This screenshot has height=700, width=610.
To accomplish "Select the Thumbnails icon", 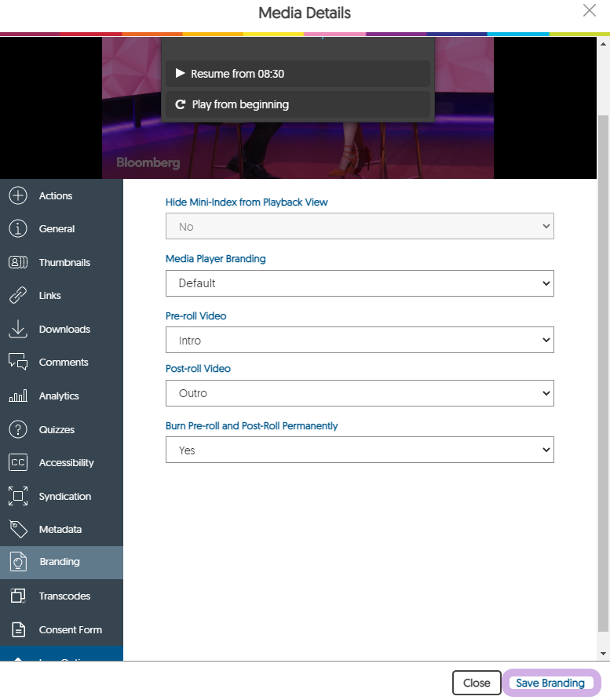I will (x=17, y=263).
